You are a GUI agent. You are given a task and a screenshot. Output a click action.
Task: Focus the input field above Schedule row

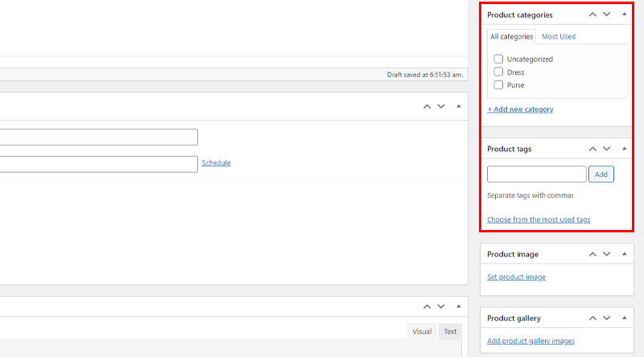pyautogui.click(x=98, y=137)
